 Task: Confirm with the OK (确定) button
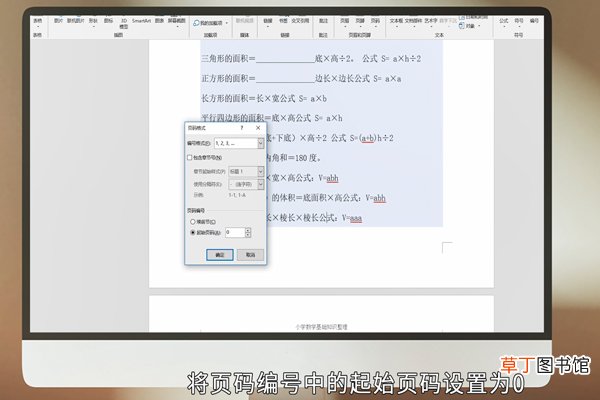[x=220, y=255]
